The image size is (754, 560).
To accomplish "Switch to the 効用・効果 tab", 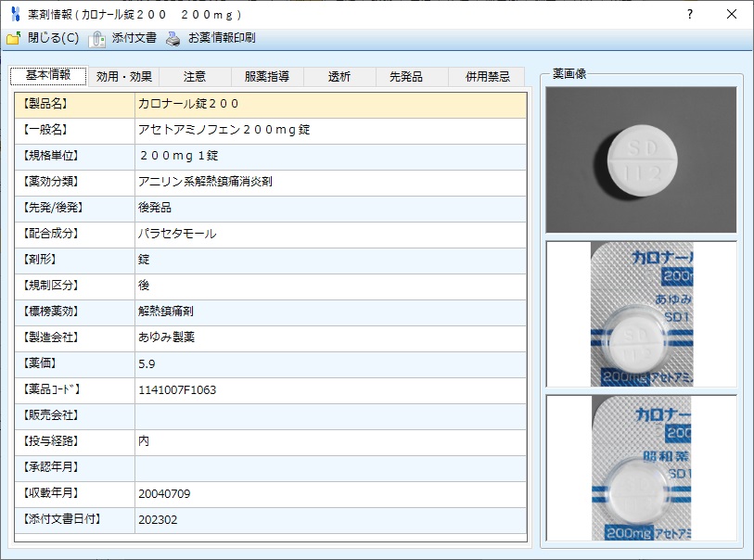I will pyautogui.click(x=123, y=77).
